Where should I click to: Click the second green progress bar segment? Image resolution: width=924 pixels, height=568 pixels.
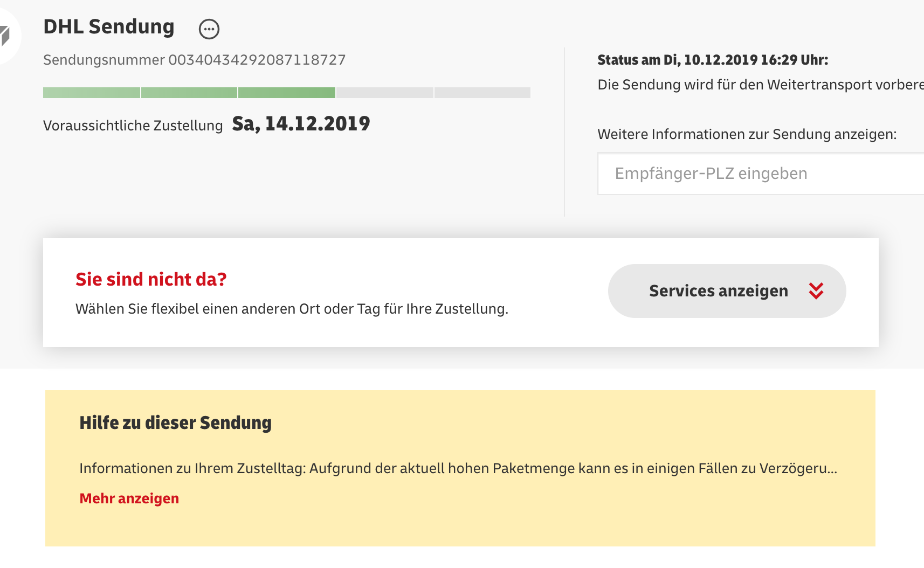coord(189,93)
